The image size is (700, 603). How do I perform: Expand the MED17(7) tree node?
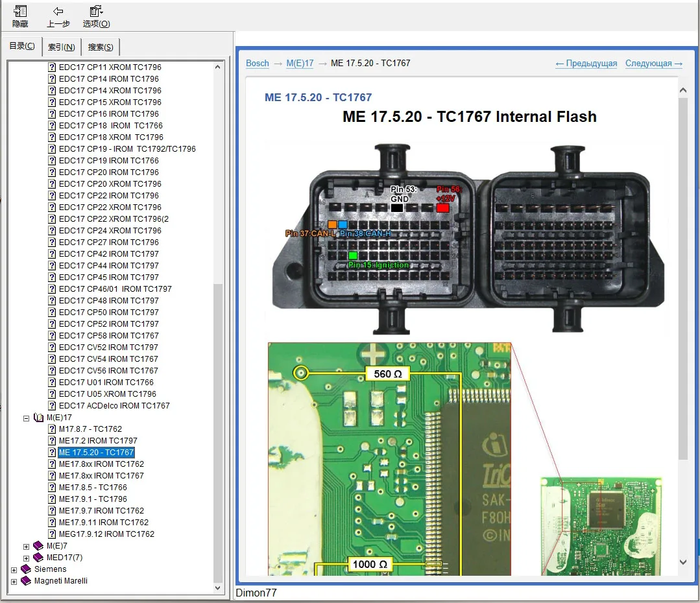click(x=27, y=558)
